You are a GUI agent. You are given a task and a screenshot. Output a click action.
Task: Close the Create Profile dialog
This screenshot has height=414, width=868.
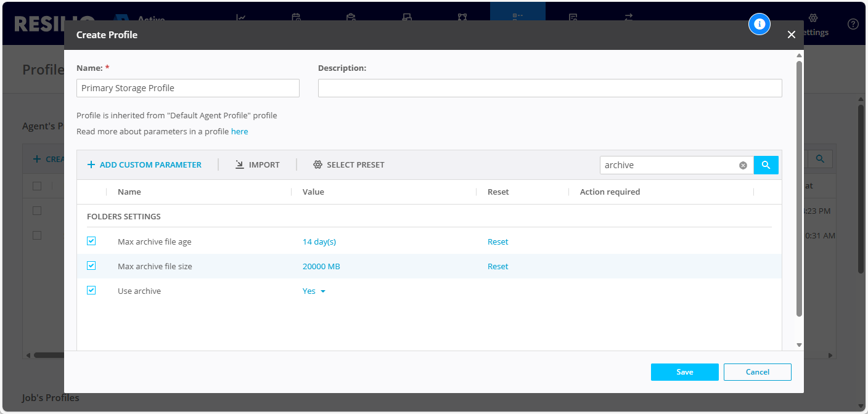(792, 35)
